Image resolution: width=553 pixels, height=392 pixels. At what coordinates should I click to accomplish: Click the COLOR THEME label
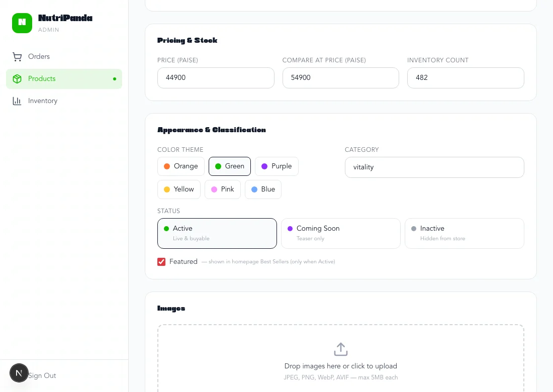[x=180, y=149]
